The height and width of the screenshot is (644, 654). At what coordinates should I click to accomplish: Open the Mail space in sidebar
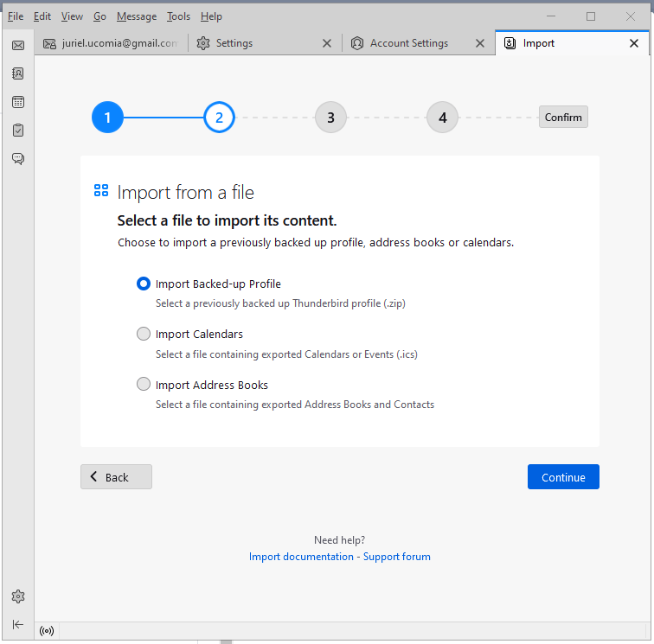coord(18,45)
